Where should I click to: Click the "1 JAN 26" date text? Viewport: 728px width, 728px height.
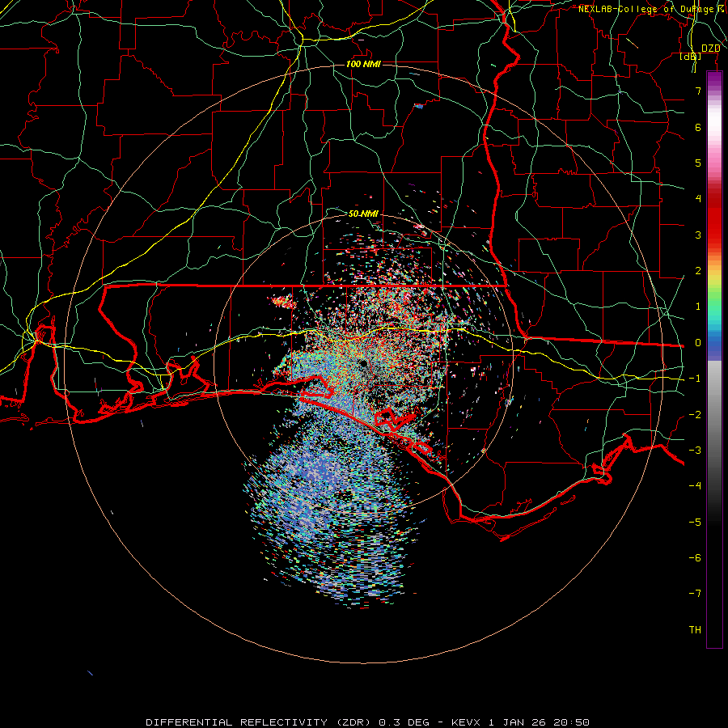click(517, 722)
